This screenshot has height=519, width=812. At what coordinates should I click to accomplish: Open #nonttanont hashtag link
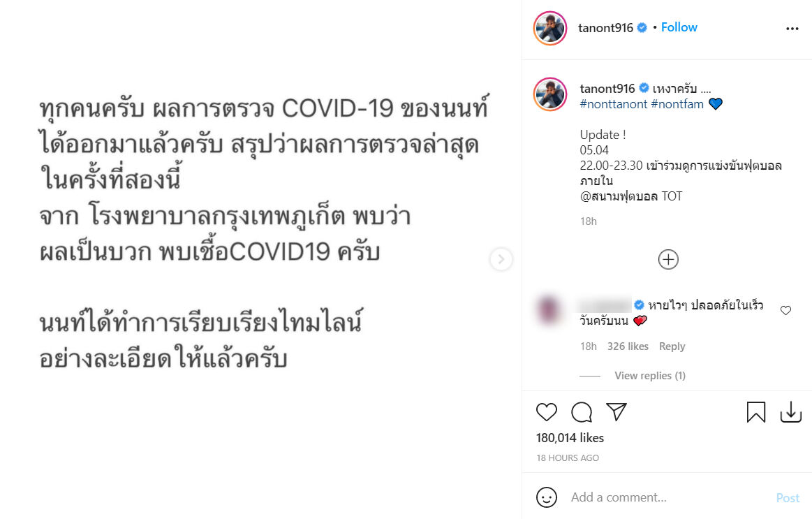click(x=614, y=104)
